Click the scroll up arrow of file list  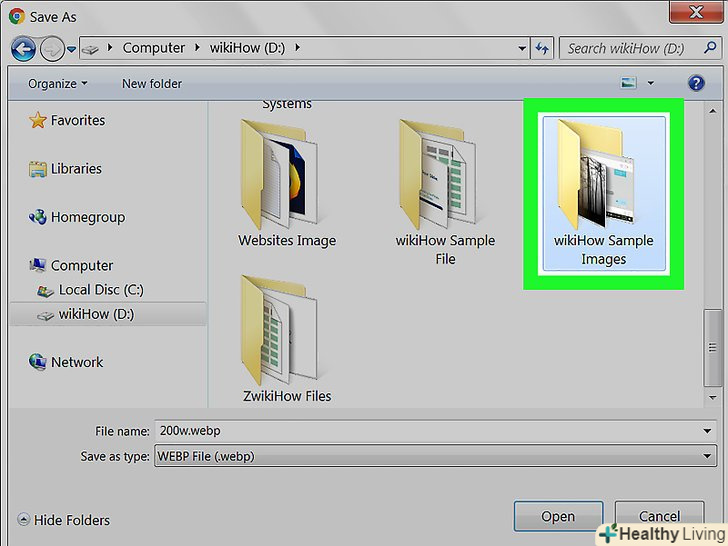[x=712, y=111]
